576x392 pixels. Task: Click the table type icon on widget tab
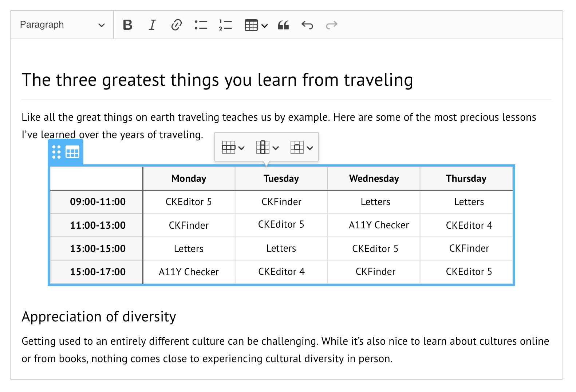pyautogui.click(x=72, y=152)
